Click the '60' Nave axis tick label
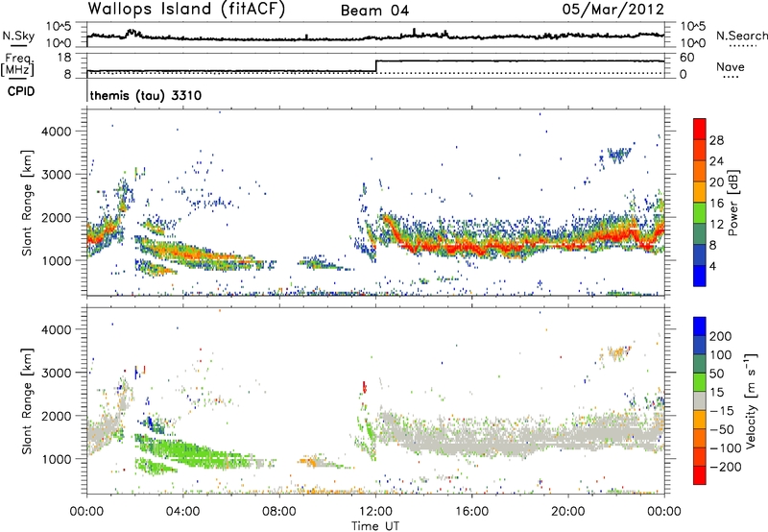This screenshot has height=532, width=768. point(687,58)
